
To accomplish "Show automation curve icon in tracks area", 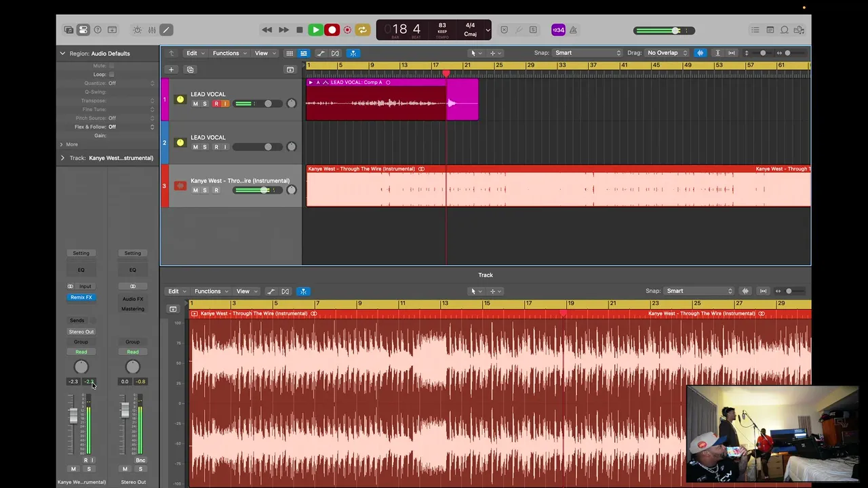I will (x=320, y=53).
